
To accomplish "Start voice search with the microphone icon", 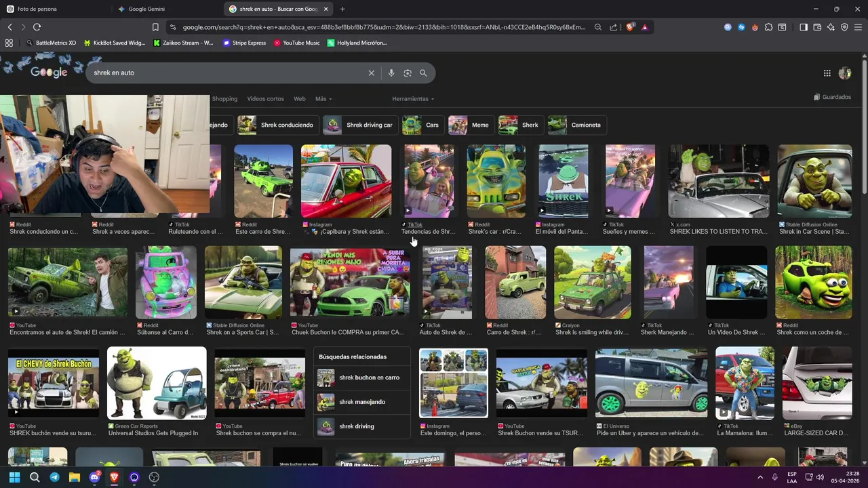I will [391, 73].
